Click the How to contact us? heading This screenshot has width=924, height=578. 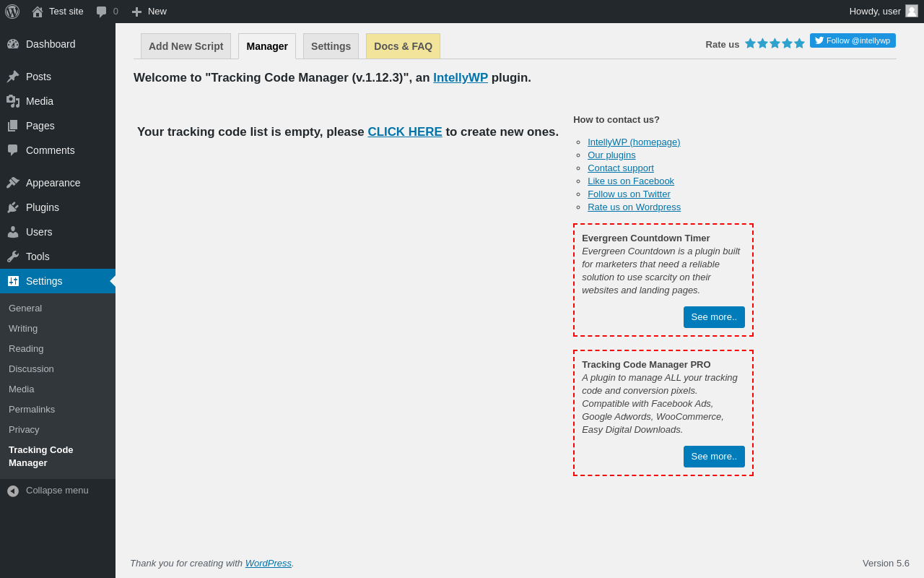(x=616, y=120)
